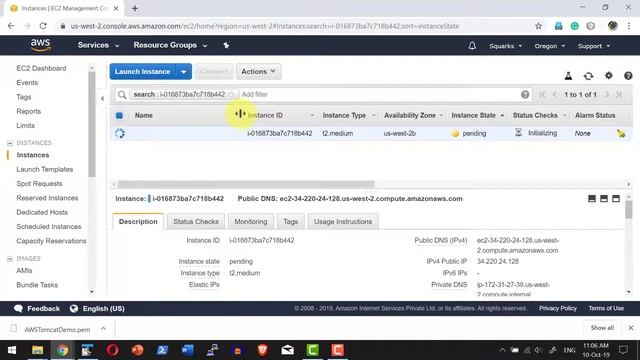Click the browser reload button

43,26
